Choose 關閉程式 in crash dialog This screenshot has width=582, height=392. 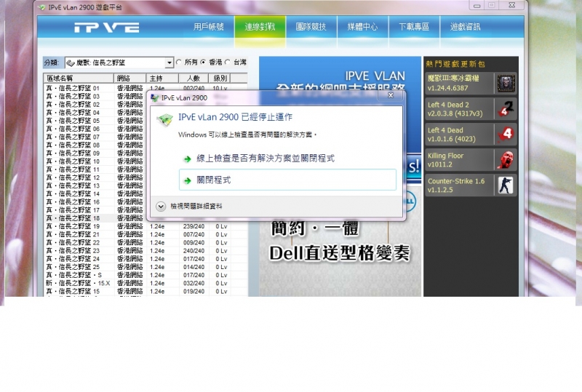tap(287, 180)
